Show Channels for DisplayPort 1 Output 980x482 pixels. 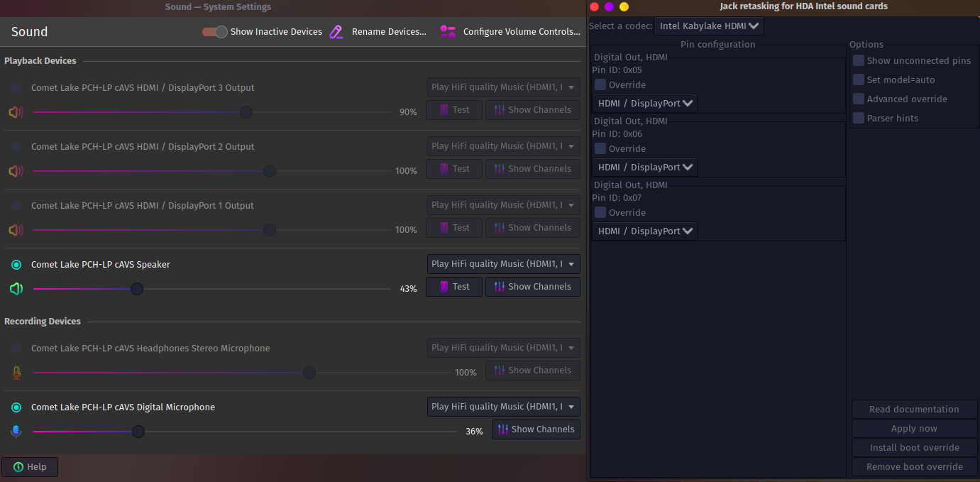click(533, 228)
